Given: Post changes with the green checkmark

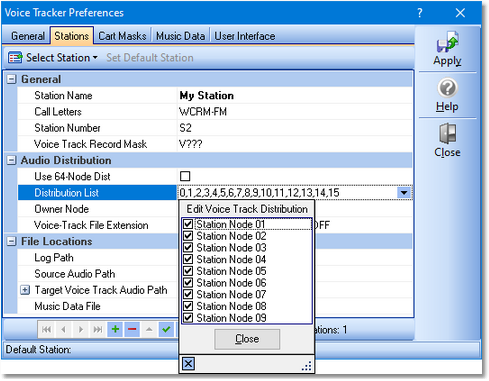Looking at the screenshot, I should pos(166,330).
